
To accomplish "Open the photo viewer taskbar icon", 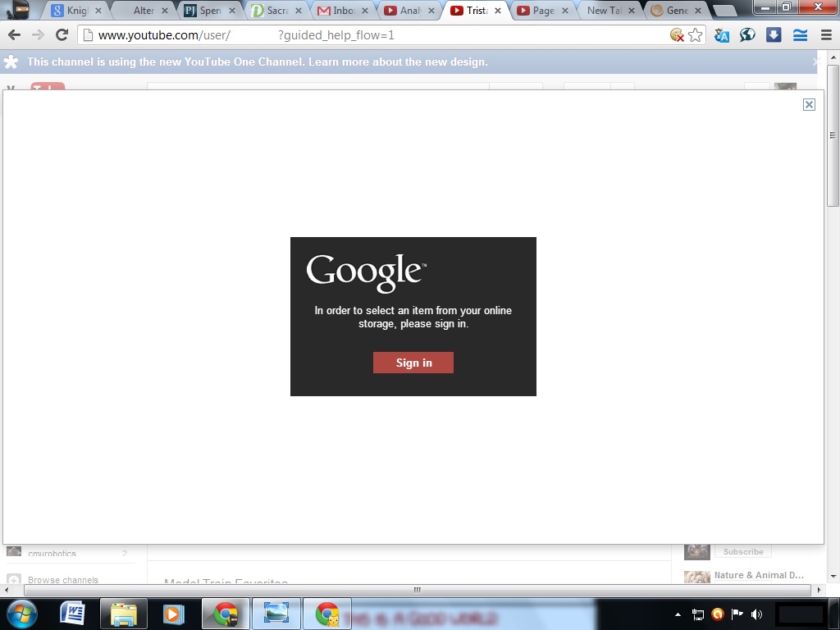I will pos(276,614).
